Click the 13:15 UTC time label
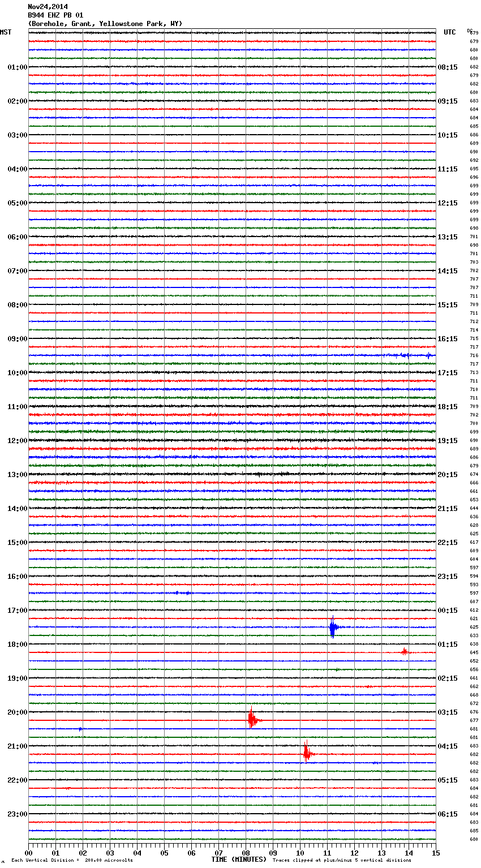The width and height of the screenshot is (481, 868). [448, 237]
